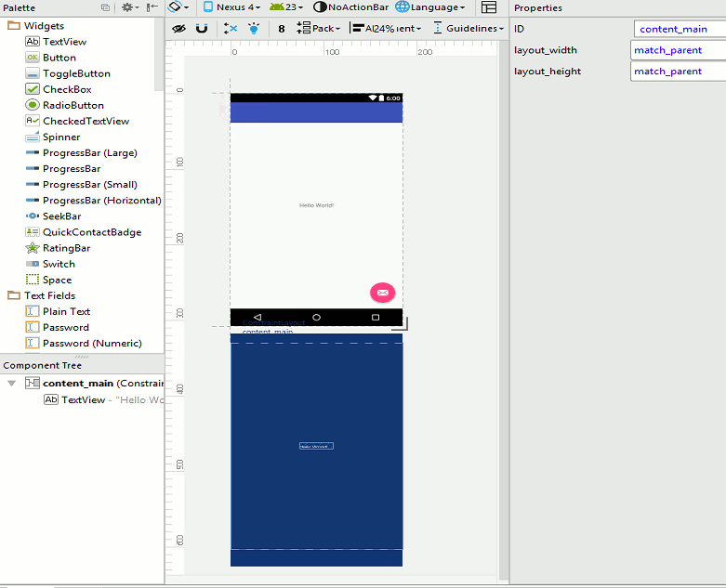Select the CheckBox widget in palette
726x588 pixels.
click(59, 89)
